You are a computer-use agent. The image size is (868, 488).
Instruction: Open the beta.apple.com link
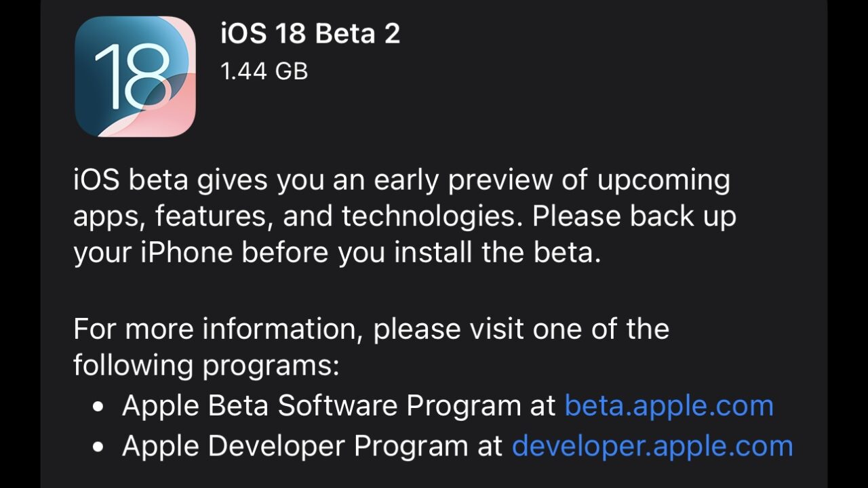[x=669, y=405]
